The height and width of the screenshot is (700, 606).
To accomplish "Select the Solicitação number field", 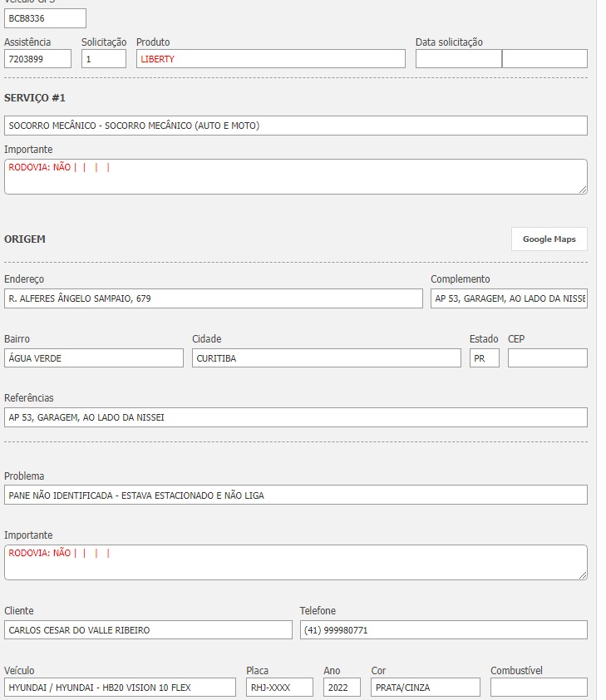I will point(104,59).
